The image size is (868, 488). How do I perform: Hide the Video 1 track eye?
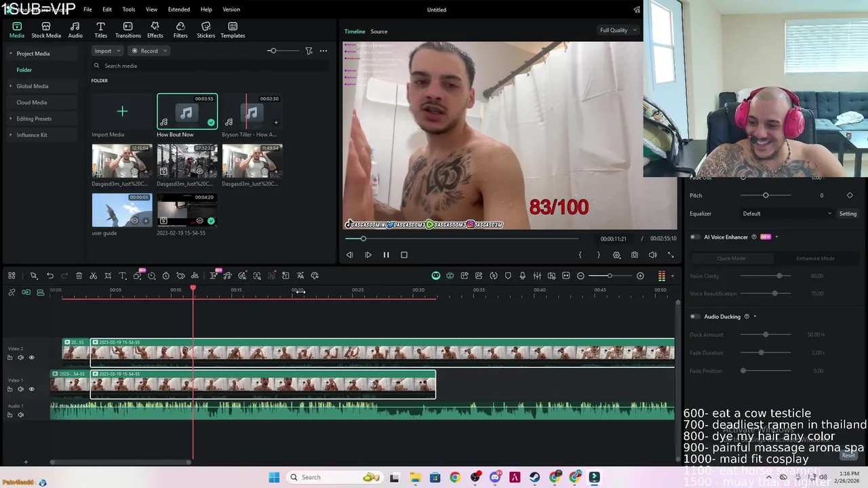[x=31, y=389]
